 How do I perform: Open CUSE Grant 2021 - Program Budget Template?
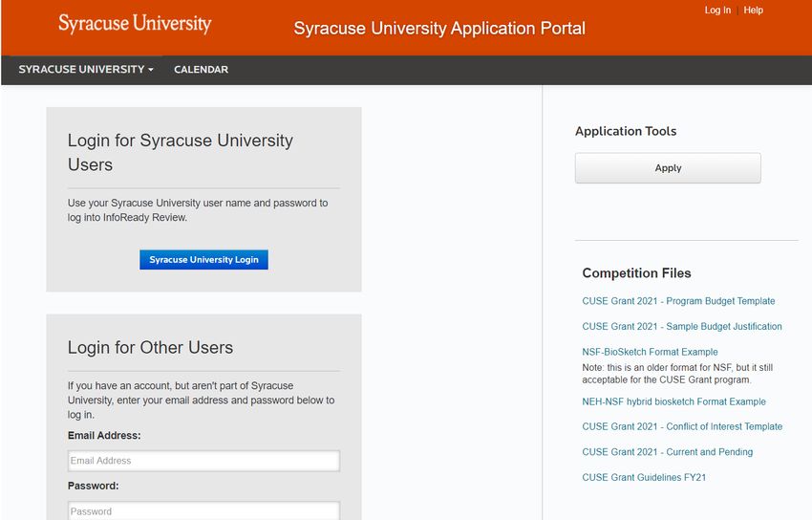678,301
